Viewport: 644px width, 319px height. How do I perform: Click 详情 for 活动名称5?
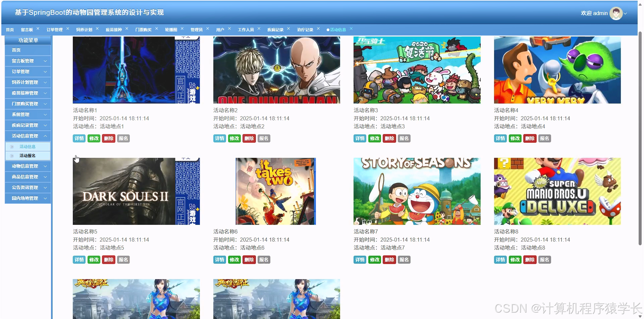click(x=79, y=260)
